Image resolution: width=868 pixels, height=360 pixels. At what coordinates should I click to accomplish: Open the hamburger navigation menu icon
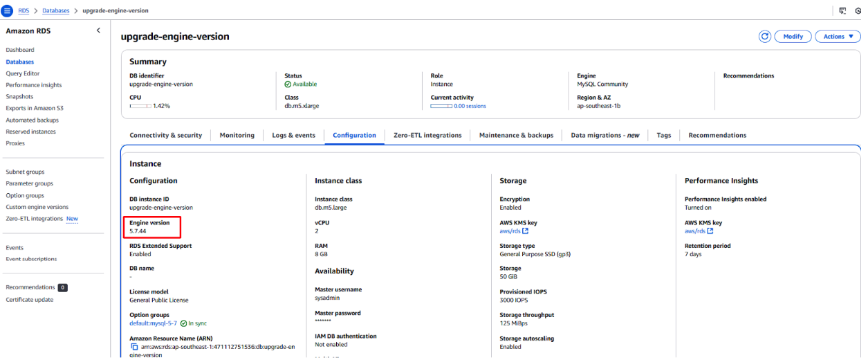[8, 10]
